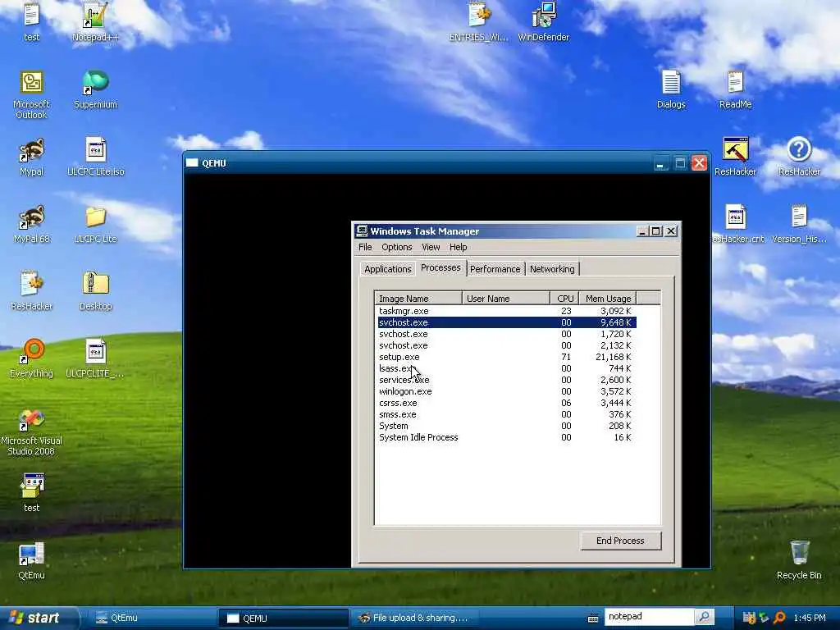840x630 pixels.
Task: Sort processes by User Name column
Action: 505,299
